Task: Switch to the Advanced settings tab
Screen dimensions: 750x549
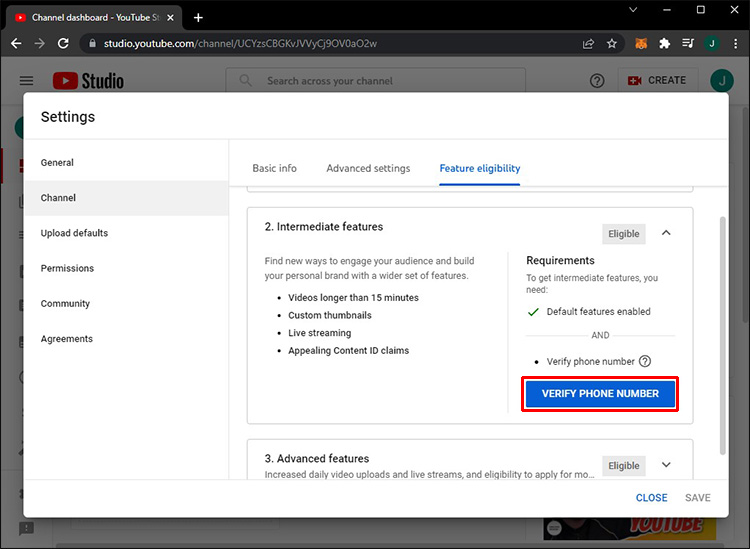Action: (x=368, y=168)
